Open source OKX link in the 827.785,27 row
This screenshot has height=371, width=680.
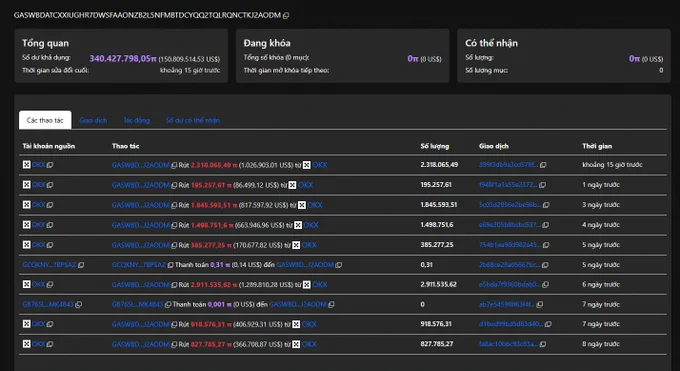[39, 344]
